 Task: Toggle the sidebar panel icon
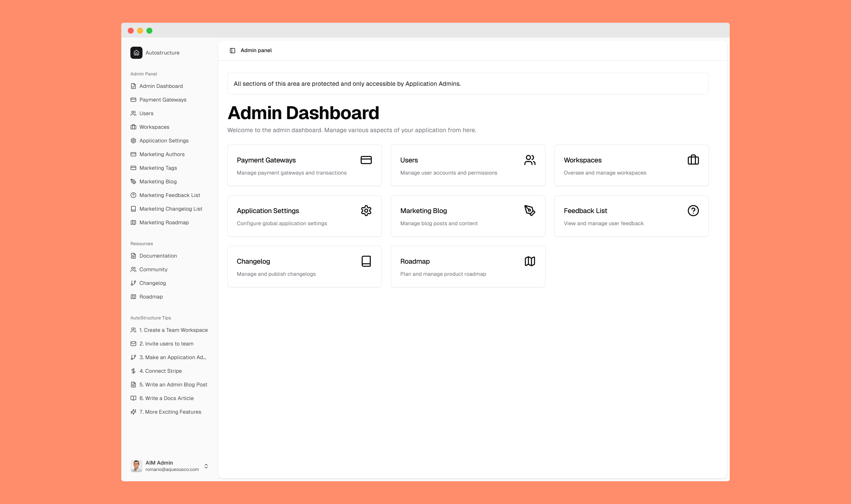[232, 51]
